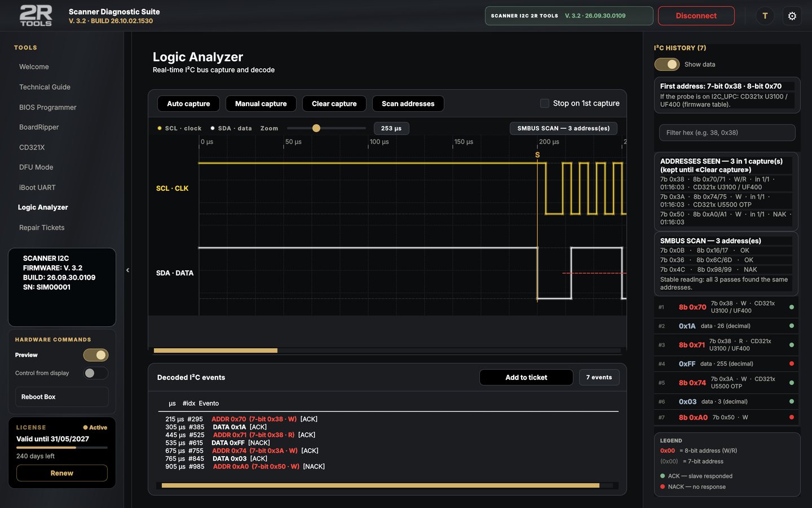Viewport: 812px width, 508px height.
Task: Open Technical Guide
Action: 45,87
